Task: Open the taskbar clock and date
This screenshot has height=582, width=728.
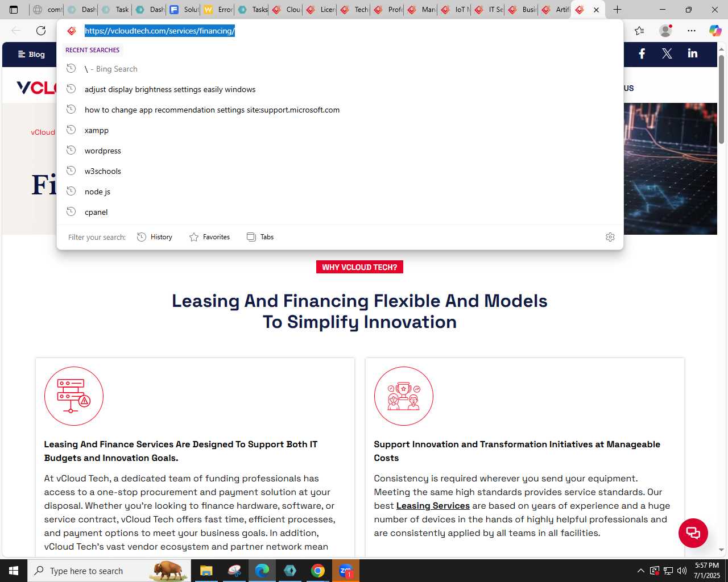Action: click(707, 571)
